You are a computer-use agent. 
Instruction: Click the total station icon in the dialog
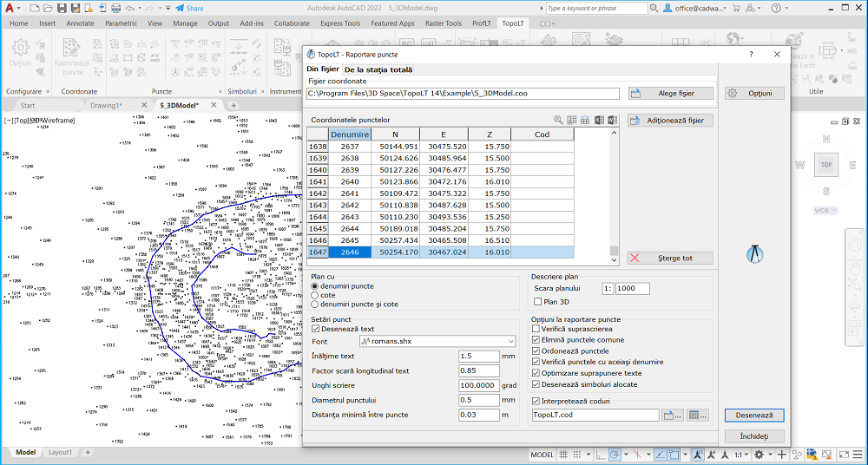[754, 253]
